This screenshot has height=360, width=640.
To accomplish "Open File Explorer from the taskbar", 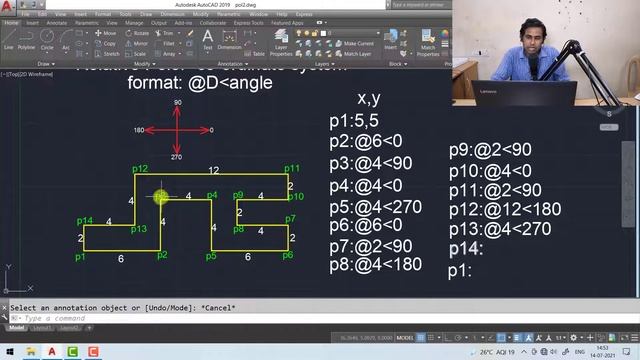I will point(31,351).
